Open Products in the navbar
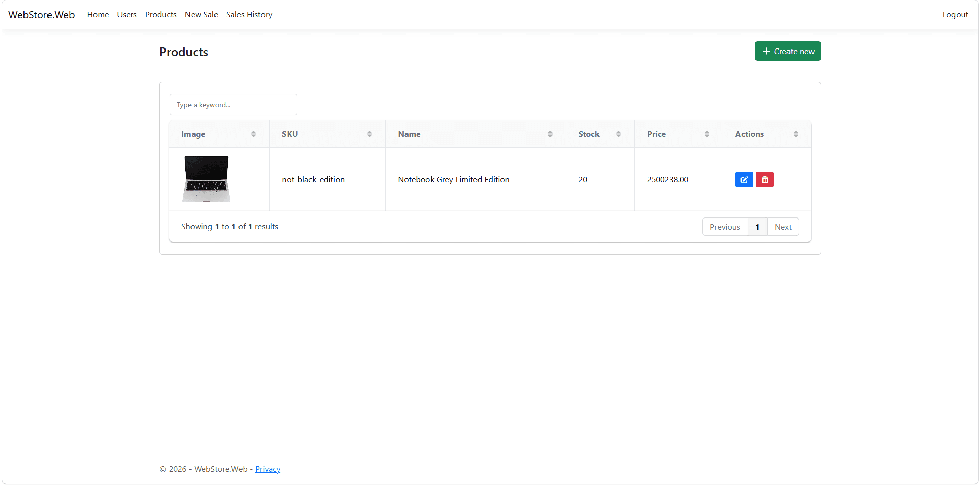 point(161,15)
